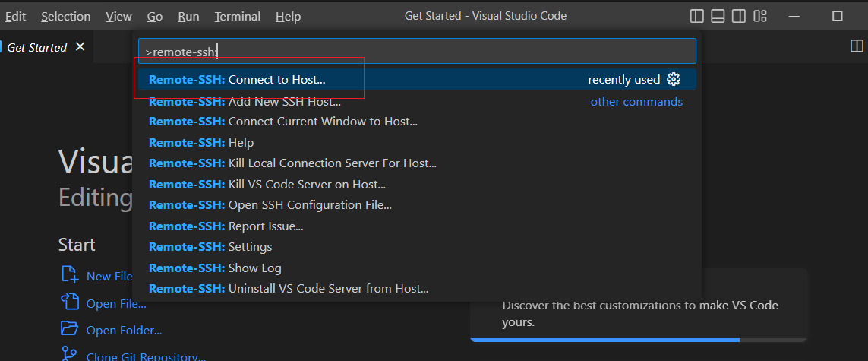Click the Open Folder... link
This screenshot has width=868, height=361.
pyautogui.click(x=124, y=331)
